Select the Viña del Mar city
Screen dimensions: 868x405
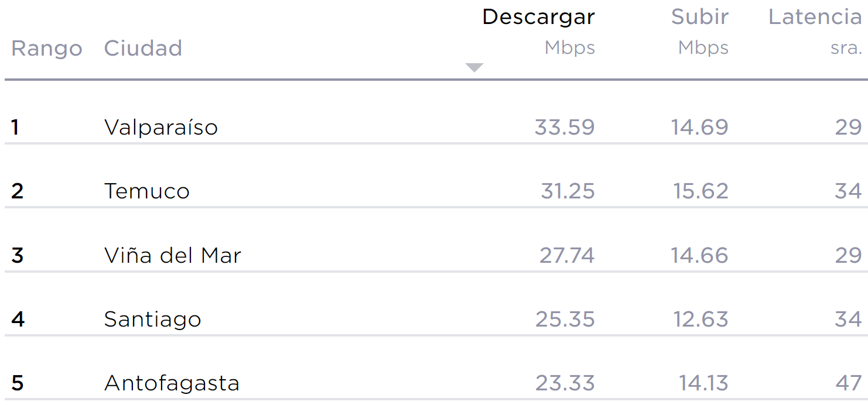(x=173, y=255)
